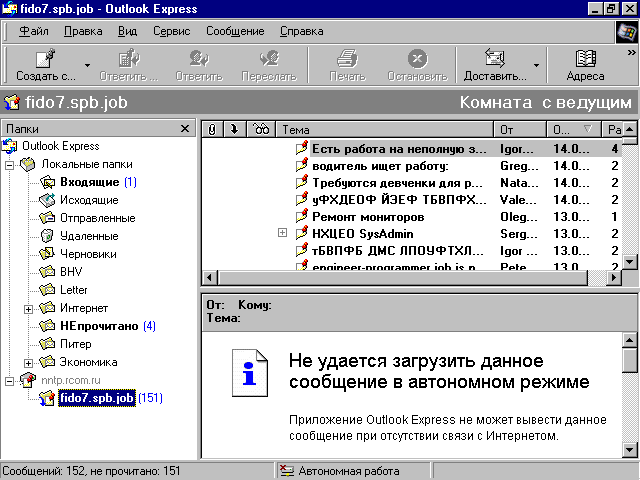Show more toolbar buttons via chevron
Viewport: 640px width, 480px height.
[x=631, y=53]
